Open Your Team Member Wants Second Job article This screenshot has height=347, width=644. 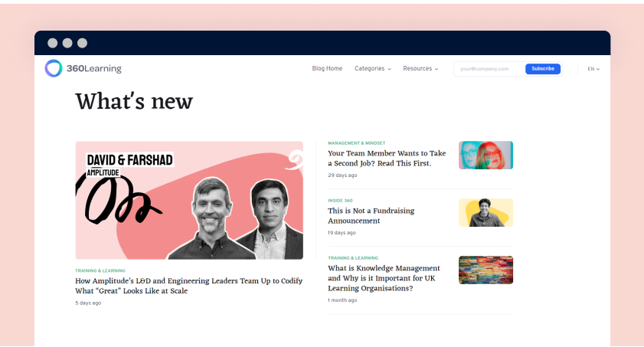[x=387, y=158]
